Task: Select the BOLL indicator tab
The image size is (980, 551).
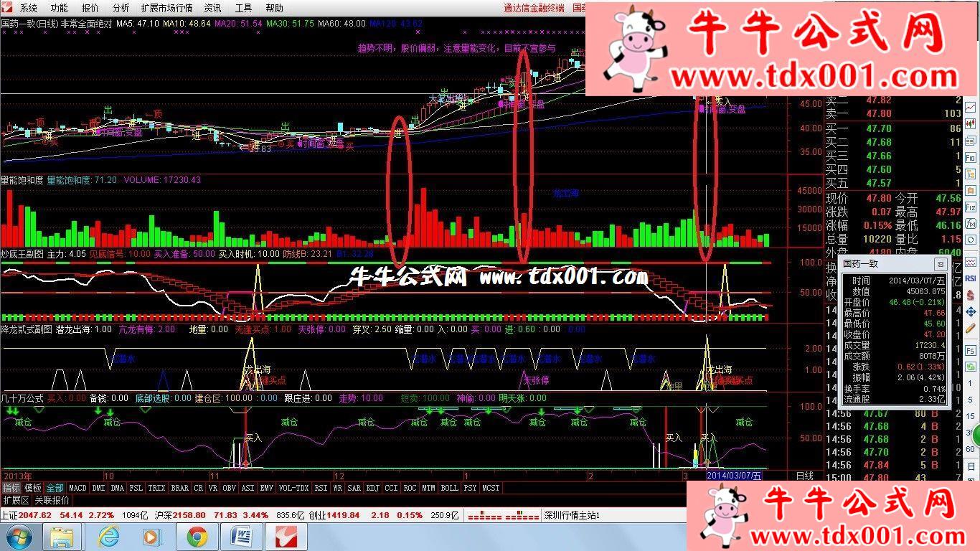Action: [x=449, y=488]
